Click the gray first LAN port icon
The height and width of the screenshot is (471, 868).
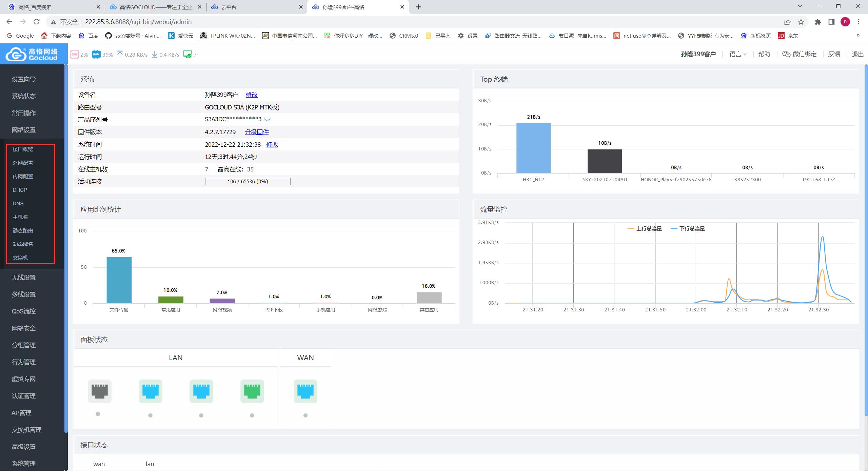pos(100,391)
